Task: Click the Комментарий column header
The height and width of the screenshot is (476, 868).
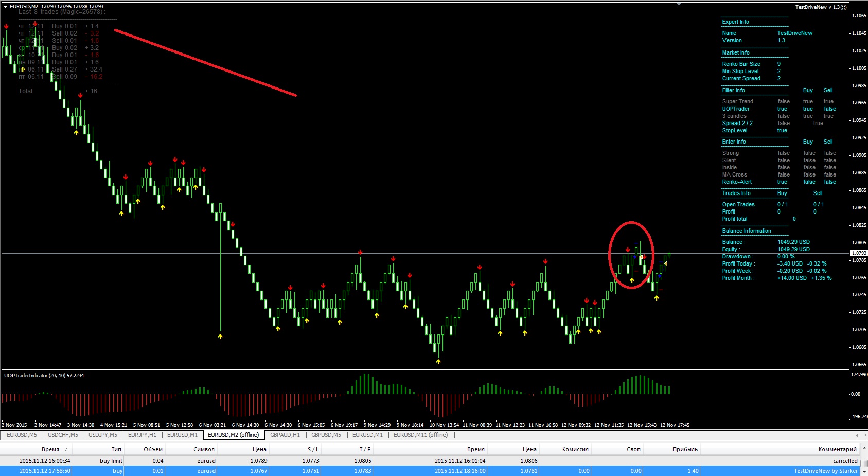Action: [838, 449]
